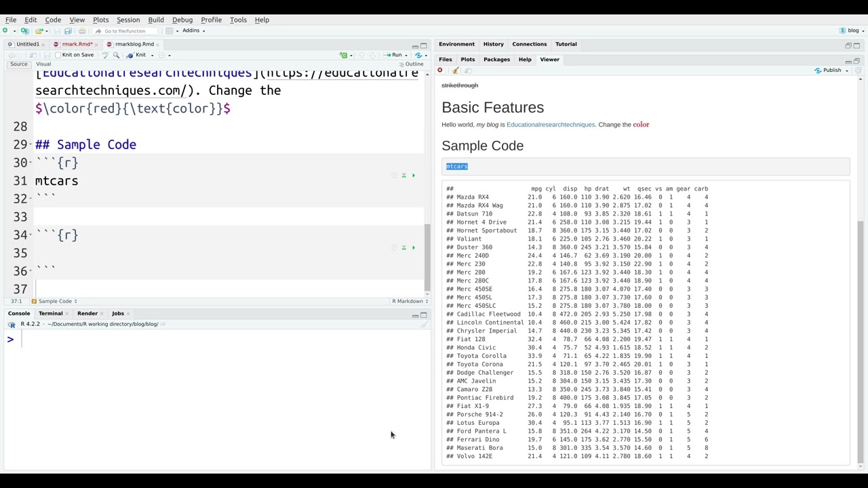Open the blog project dropdown

click(853, 30)
